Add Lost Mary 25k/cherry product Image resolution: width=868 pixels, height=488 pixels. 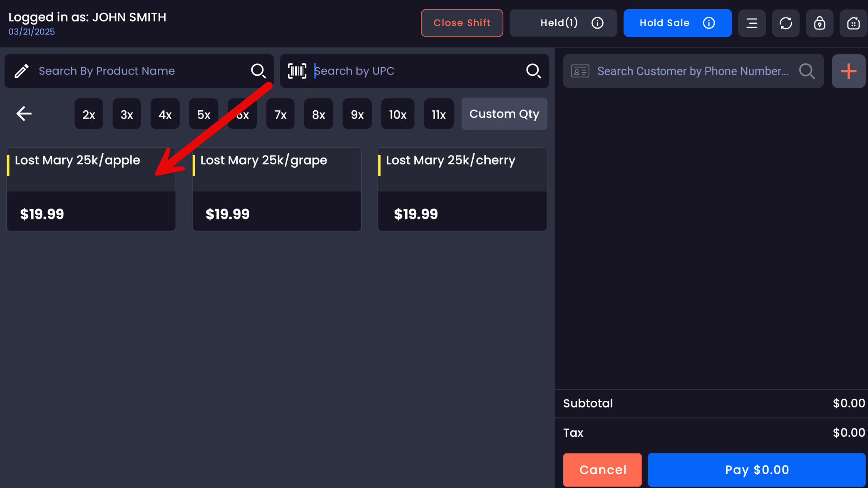tap(462, 189)
